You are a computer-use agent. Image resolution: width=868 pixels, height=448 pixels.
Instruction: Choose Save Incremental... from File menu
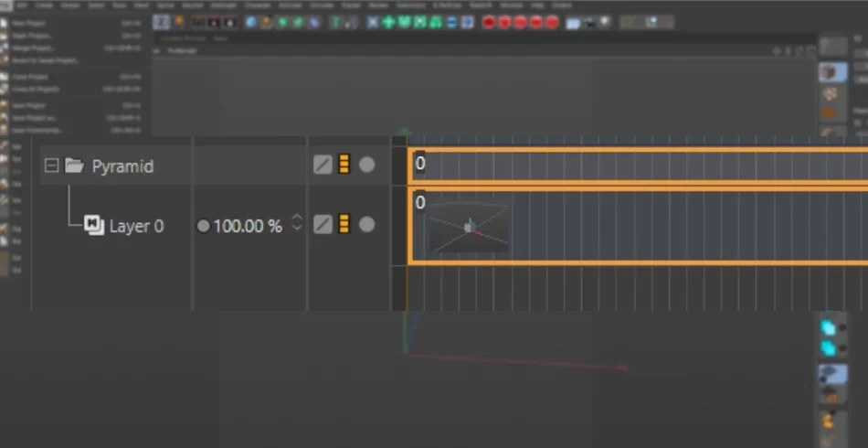click(x=37, y=130)
